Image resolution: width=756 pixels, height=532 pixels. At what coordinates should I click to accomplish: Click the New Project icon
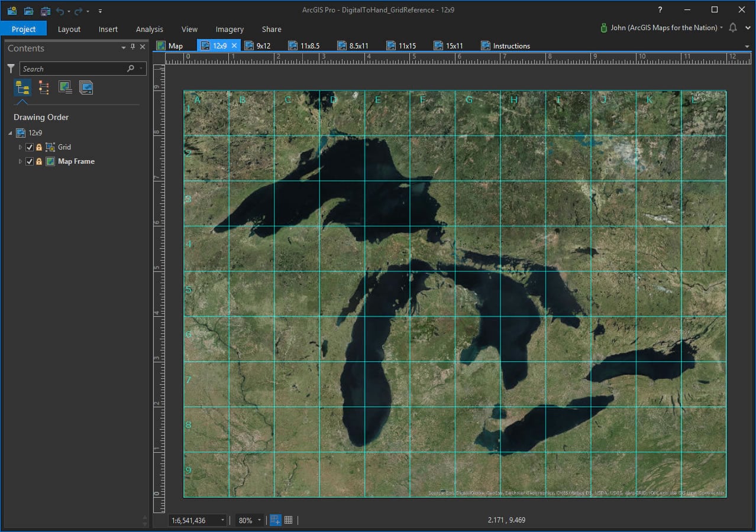(x=12, y=11)
